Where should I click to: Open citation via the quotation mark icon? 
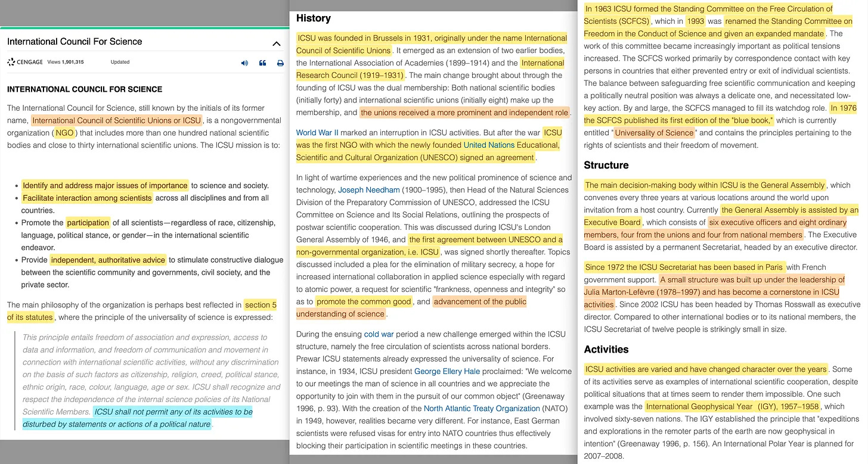pos(262,63)
